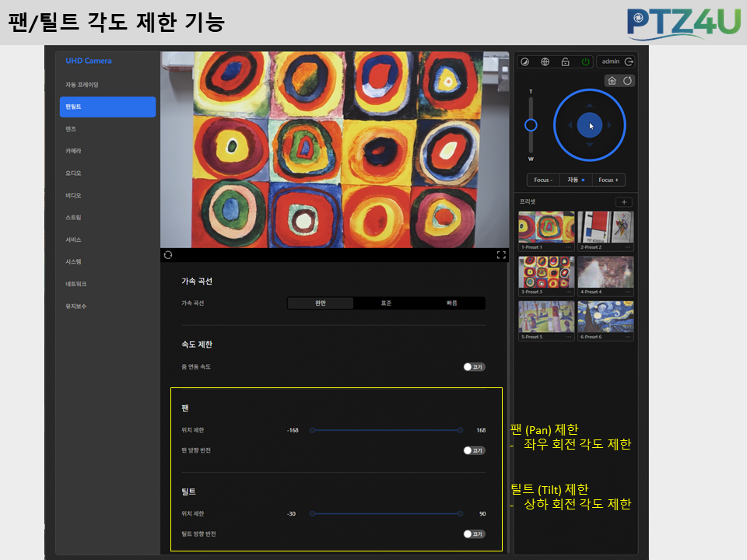
Task: Open the more options dots for 2-Preset 2
Action: (x=628, y=247)
